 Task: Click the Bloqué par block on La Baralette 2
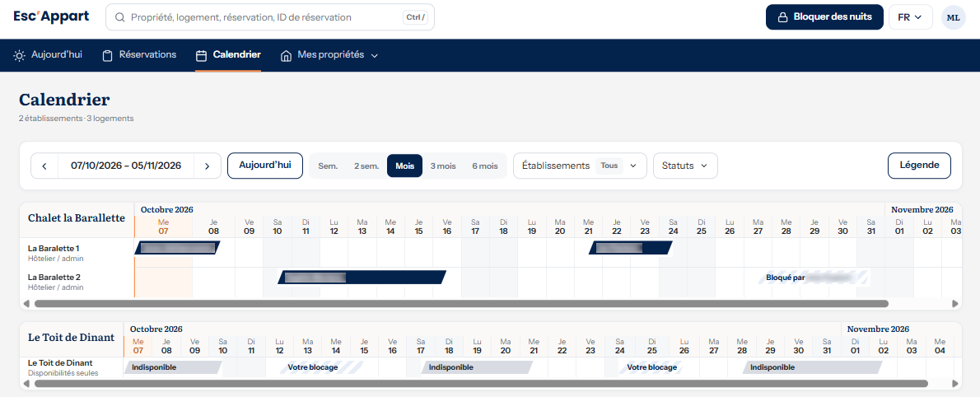[813, 278]
